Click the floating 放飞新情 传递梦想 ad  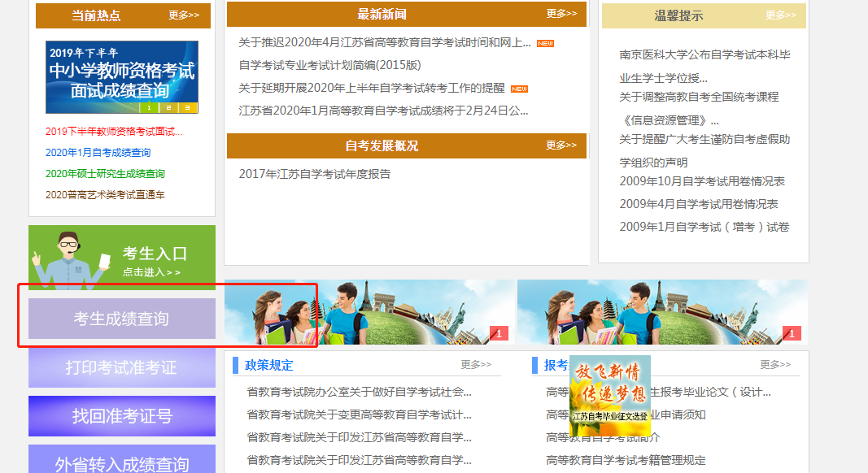coord(610,394)
